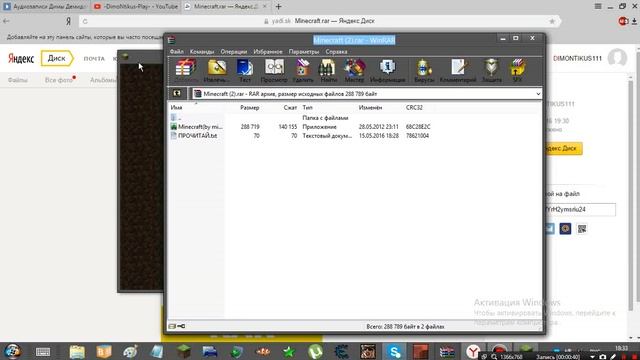Screen dimensions: 640x360
Task: Switch to the DimoNtikus-Play YouTube tab
Action: (x=136, y=7)
